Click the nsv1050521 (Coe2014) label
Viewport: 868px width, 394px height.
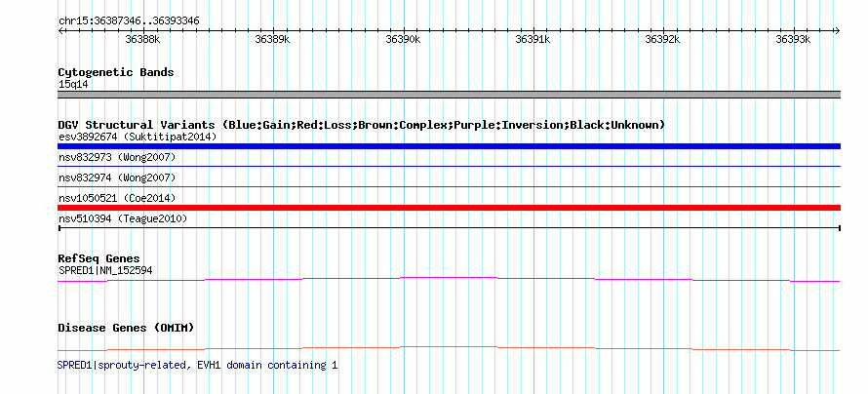[117, 198]
